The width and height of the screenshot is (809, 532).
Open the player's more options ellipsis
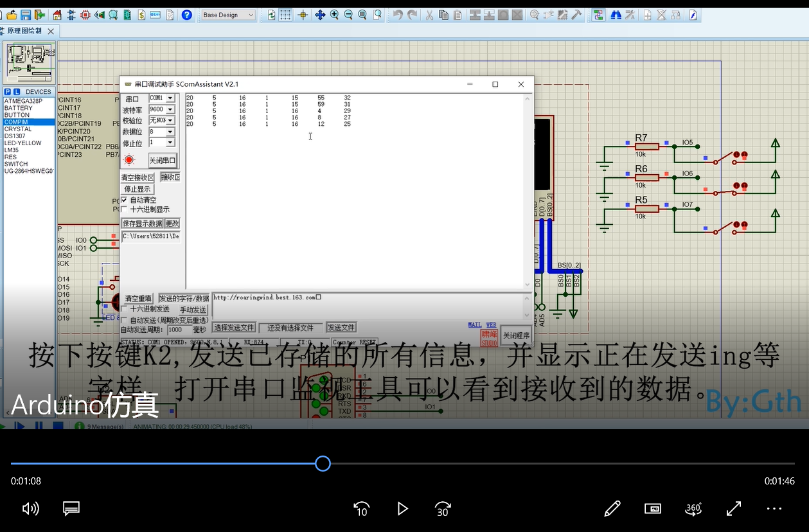(x=774, y=509)
